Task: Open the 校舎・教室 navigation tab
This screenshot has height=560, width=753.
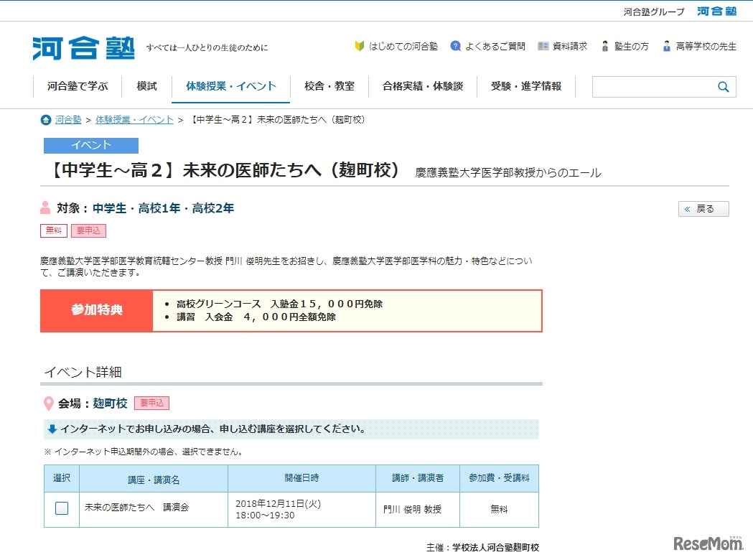Action: pyautogui.click(x=329, y=86)
